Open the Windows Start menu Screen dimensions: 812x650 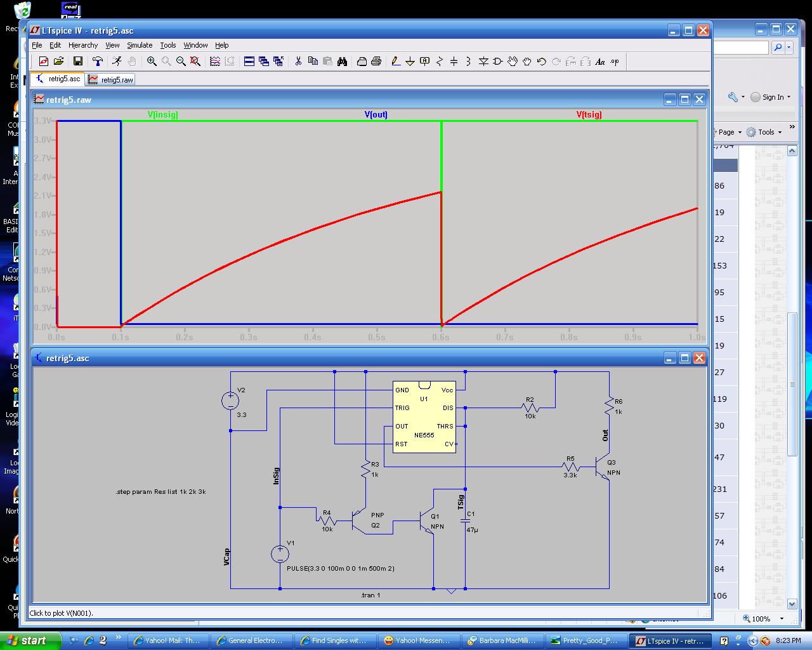30,640
